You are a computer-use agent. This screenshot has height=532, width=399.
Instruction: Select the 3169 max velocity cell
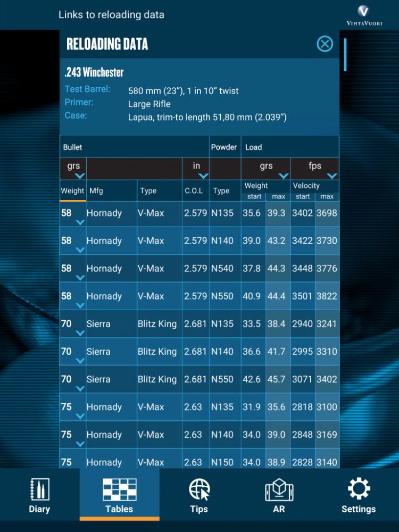327,435
